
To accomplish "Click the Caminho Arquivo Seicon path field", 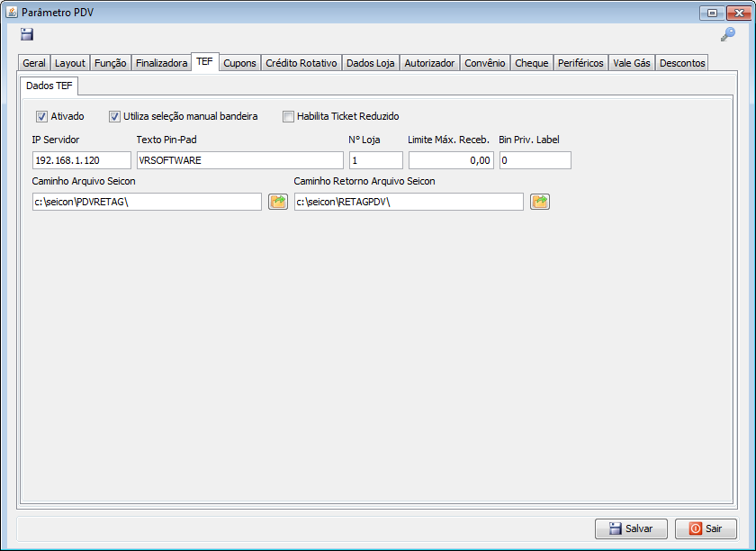I will (x=147, y=202).
